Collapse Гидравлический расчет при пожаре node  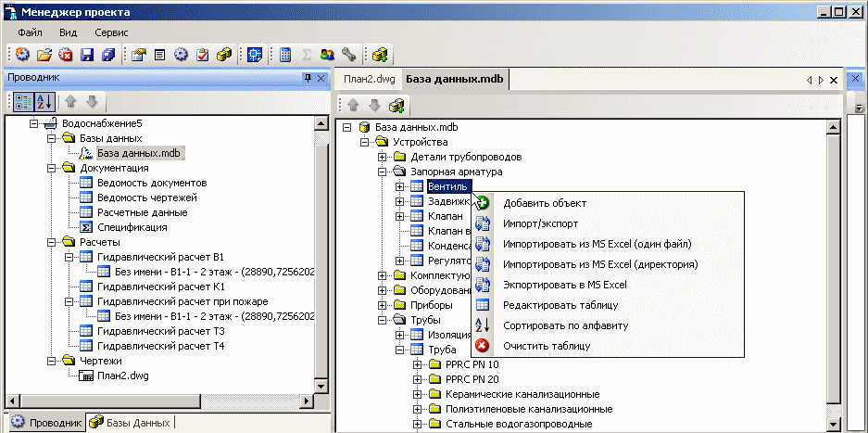click(69, 301)
